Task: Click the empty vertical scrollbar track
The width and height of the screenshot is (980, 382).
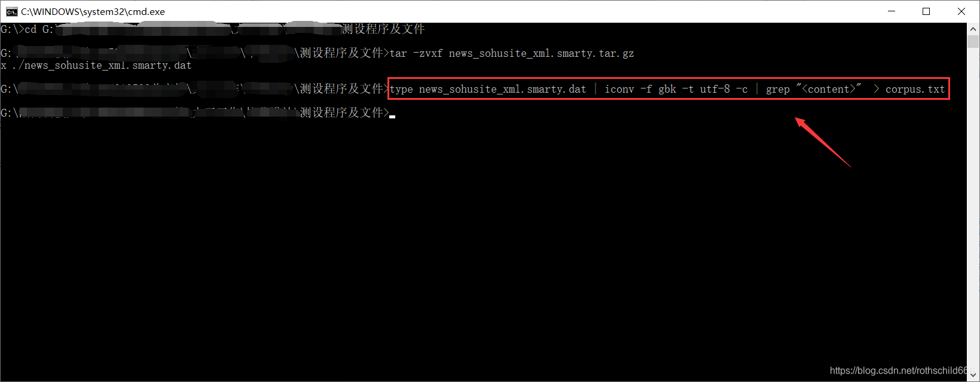Action: (x=973, y=208)
